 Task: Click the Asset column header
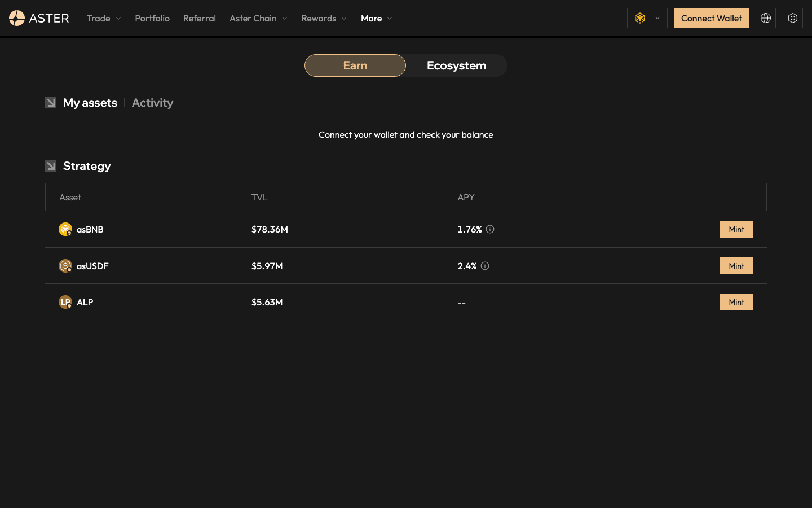pyautogui.click(x=70, y=197)
